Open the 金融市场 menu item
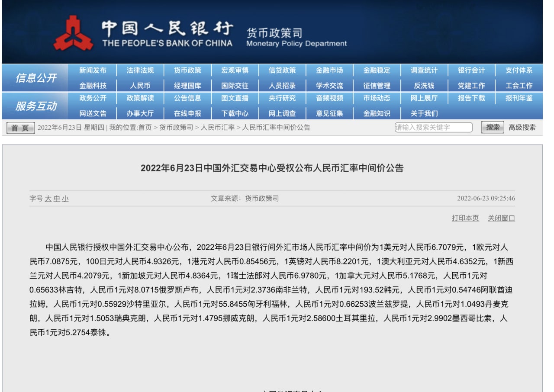Image resolution: width=554 pixels, height=392 pixels. coord(329,70)
